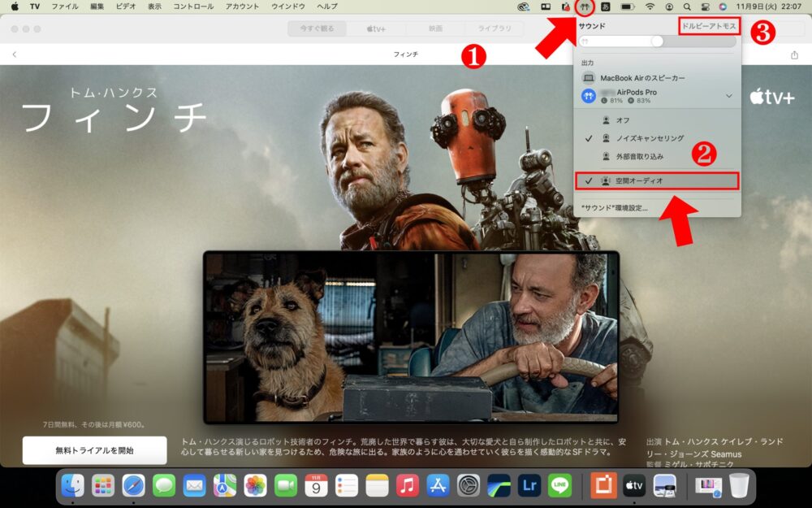Open the Trash in the Dock
812x508 pixels.
[739, 486]
